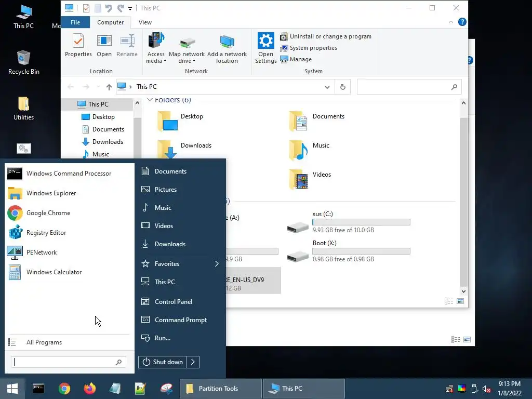The width and height of the screenshot is (532, 399).
Task: Click Add a network location
Action: 227,49
